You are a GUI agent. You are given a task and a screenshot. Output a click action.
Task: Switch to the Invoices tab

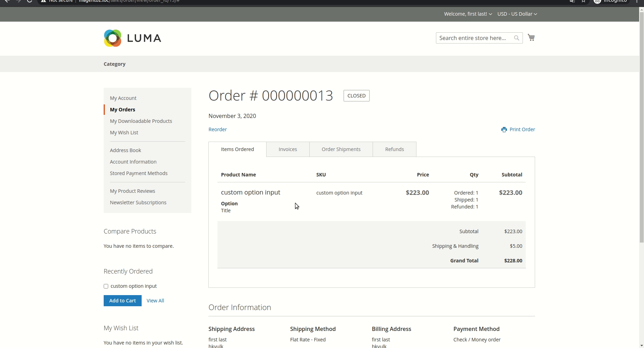pos(288,149)
